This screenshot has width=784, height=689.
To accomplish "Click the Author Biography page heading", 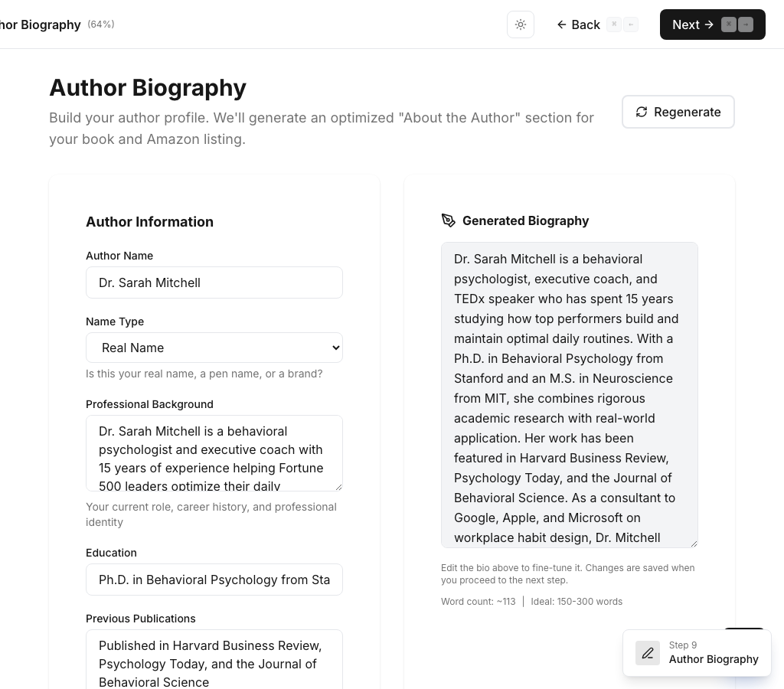I will pos(148,88).
